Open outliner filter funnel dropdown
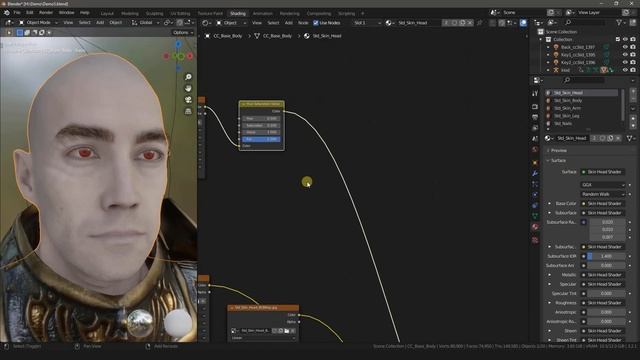 pyautogui.click(x=621, y=23)
